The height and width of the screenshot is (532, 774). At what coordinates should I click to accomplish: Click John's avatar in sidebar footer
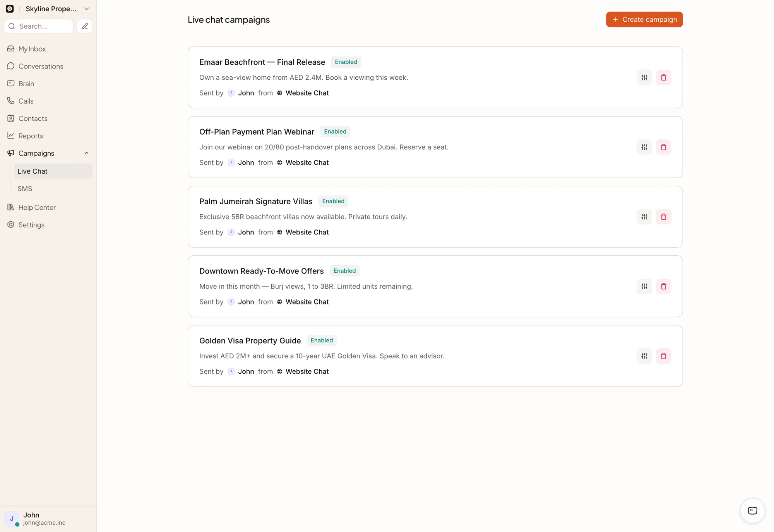[12, 518]
